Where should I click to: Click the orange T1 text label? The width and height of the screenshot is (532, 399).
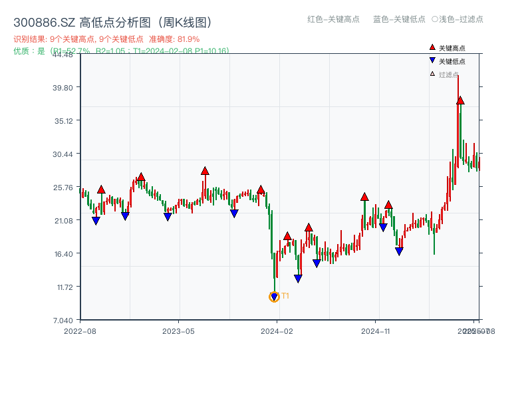(x=285, y=296)
